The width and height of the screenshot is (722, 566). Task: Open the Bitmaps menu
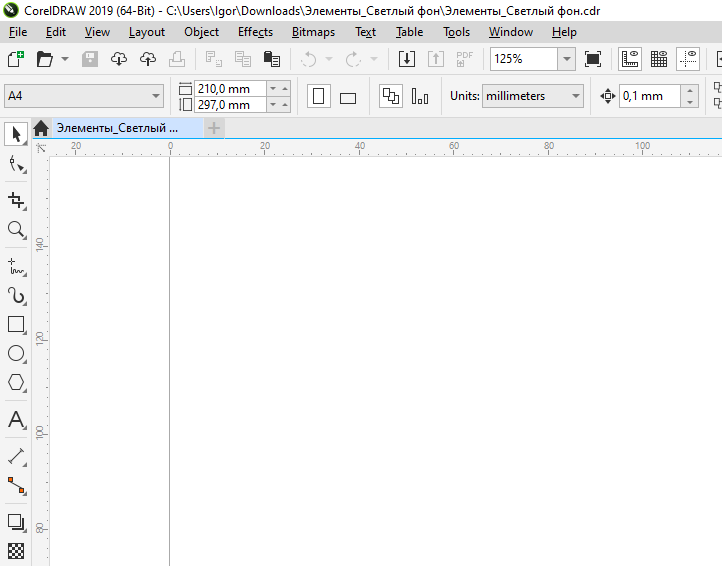[x=313, y=32]
